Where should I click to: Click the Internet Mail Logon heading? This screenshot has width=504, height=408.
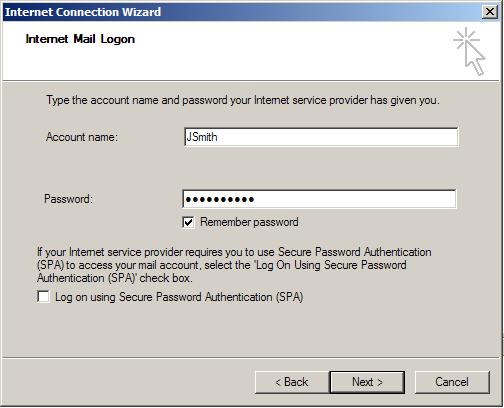pyautogui.click(x=80, y=39)
